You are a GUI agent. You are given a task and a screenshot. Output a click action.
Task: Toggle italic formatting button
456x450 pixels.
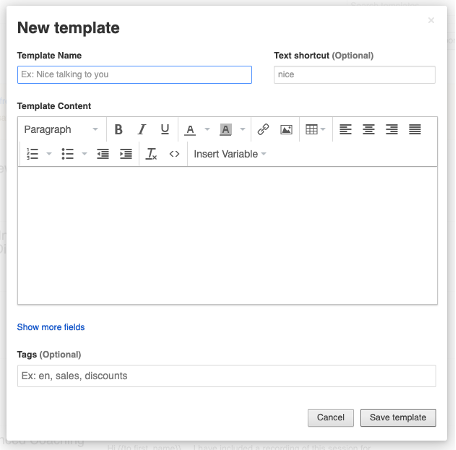(x=142, y=129)
